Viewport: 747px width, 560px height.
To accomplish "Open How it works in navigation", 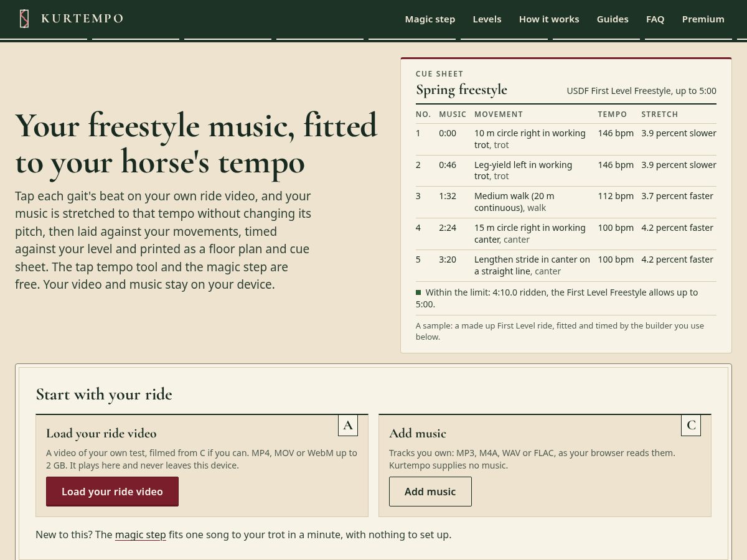I will [549, 19].
